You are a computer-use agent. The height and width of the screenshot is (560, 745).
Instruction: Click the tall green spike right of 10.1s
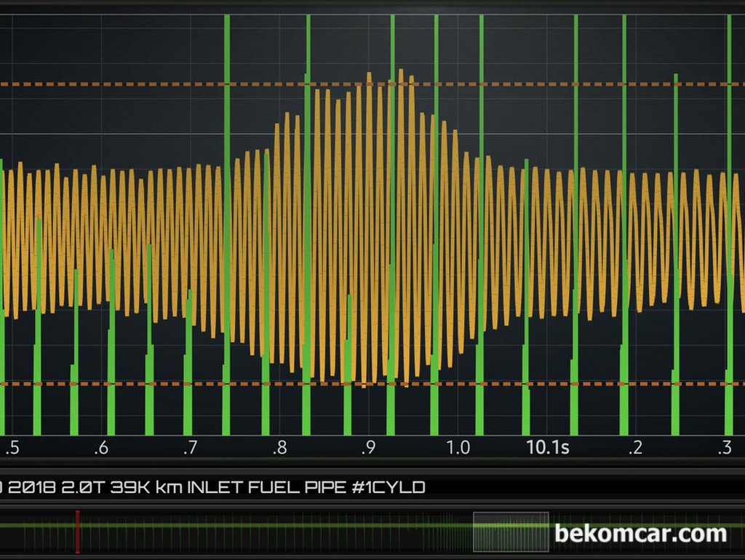point(575,109)
